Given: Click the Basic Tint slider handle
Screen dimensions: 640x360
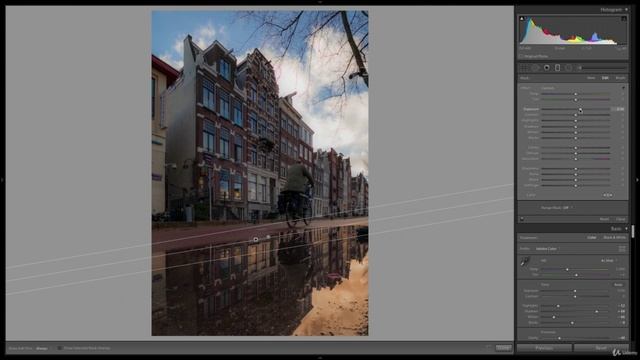Looking at the screenshot, I should [x=576, y=275].
